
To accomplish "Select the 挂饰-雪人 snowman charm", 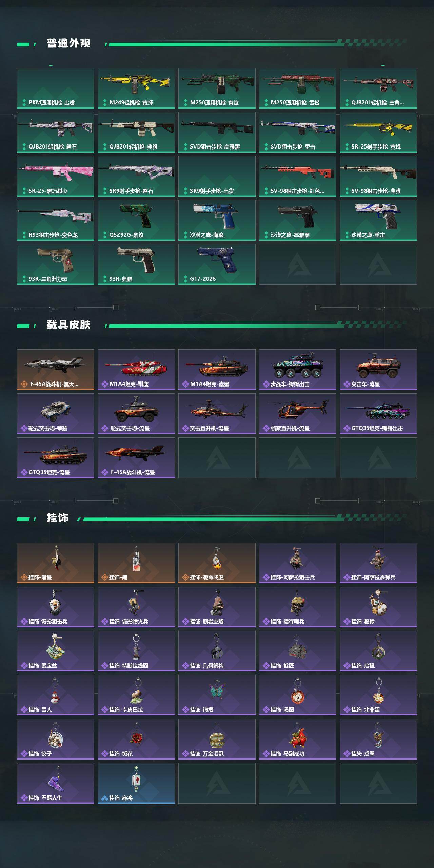I will (56, 695).
